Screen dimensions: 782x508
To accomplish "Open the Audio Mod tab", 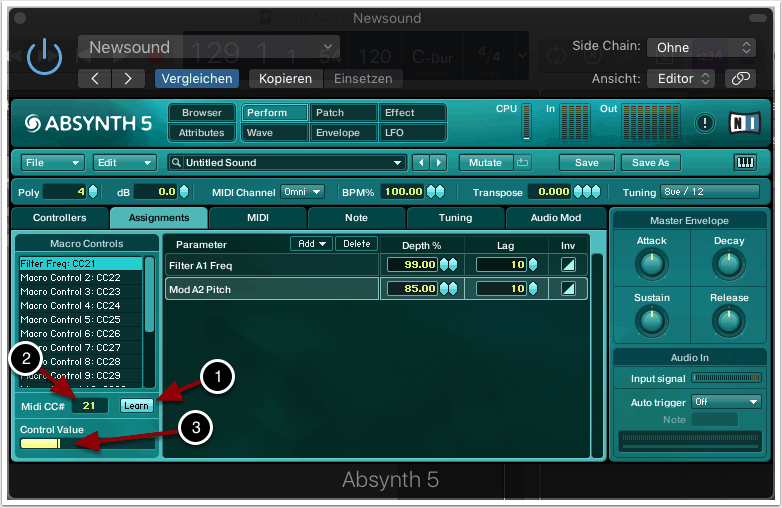I will [x=556, y=217].
